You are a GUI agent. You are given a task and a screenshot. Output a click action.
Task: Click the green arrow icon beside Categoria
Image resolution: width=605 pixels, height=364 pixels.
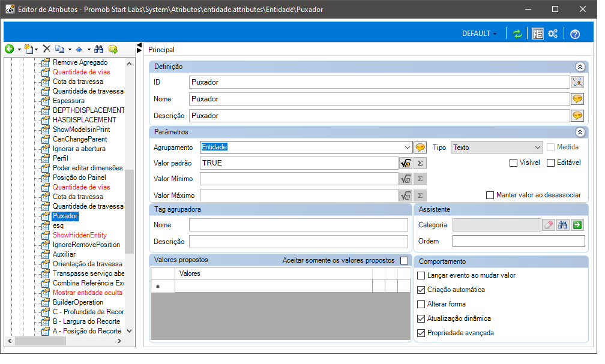pyautogui.click(x=577, y=225)
